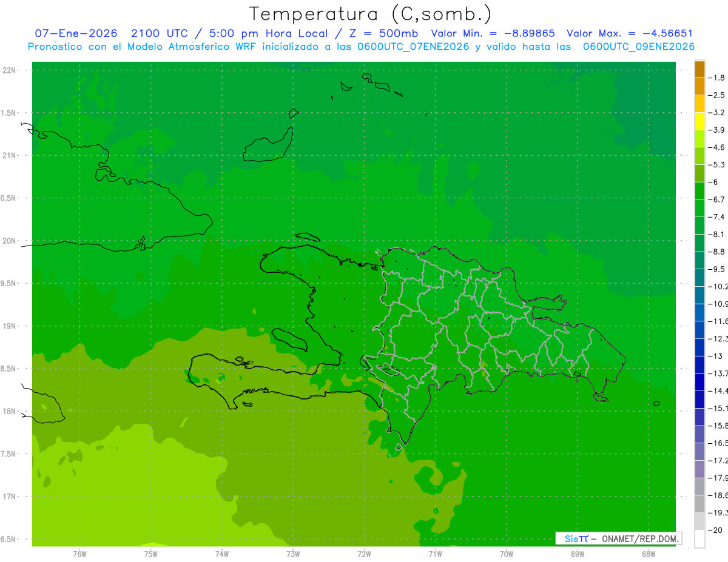Screen dimensions: 728x562
Task: Click the -8.1 legend value
Action: click(717, 234)
